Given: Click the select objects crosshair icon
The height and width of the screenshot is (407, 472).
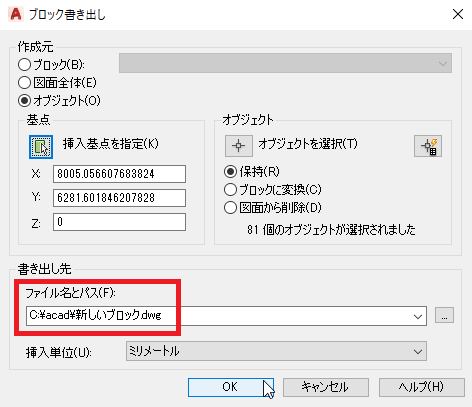Looking at the screenshot, I should click(239, 146).
